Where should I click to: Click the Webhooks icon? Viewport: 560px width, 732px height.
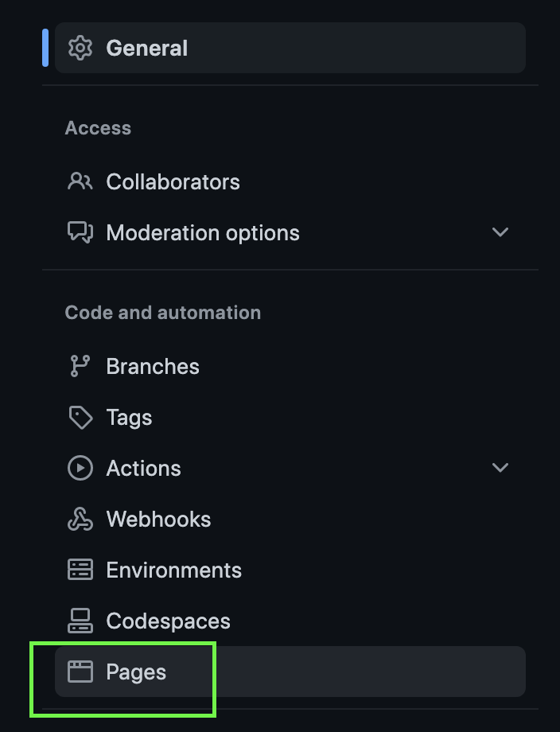(x=80, y=519)
